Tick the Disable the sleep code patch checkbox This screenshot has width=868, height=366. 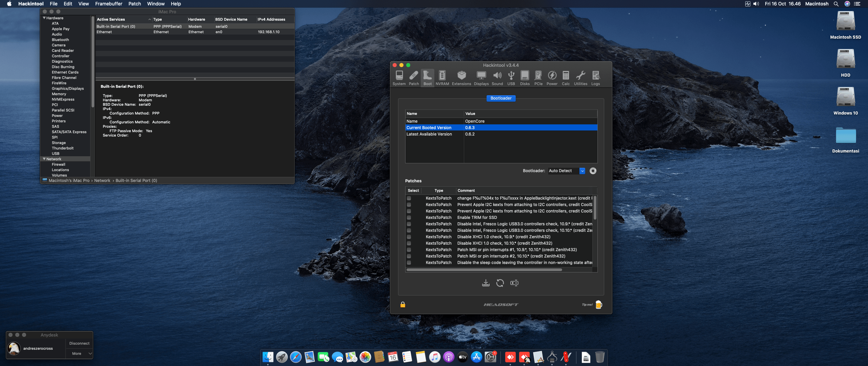point(409,263)
